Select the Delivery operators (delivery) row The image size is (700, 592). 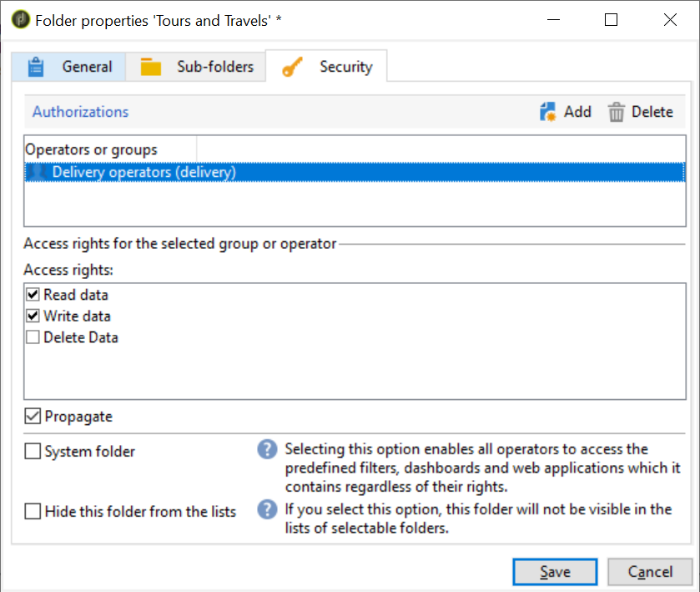coord(144,172)
